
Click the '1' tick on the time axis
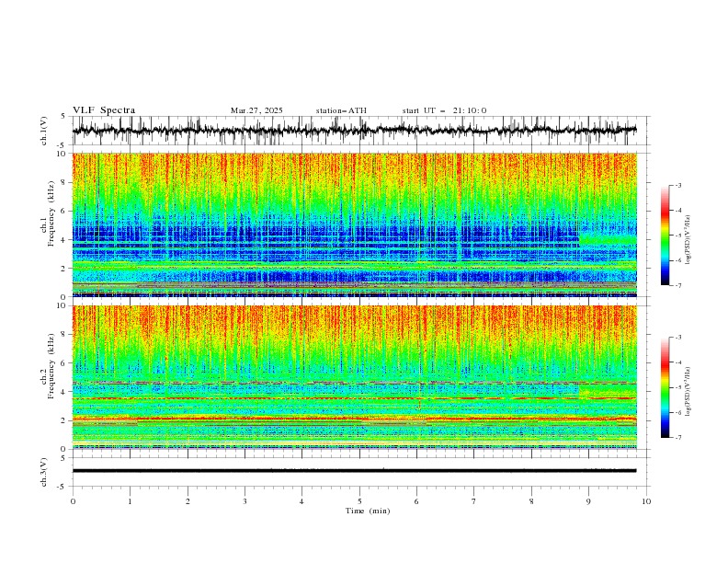130,501
